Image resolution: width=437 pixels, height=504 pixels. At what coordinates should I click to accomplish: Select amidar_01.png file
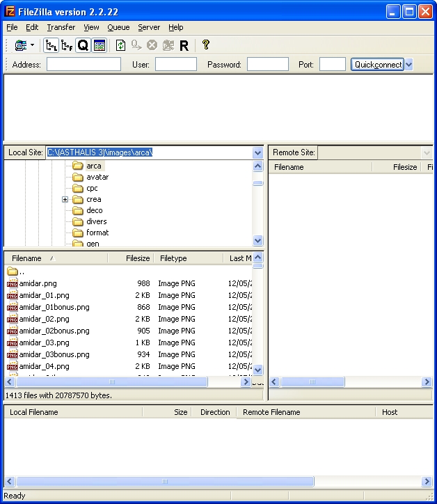click(x=44, y=295)
